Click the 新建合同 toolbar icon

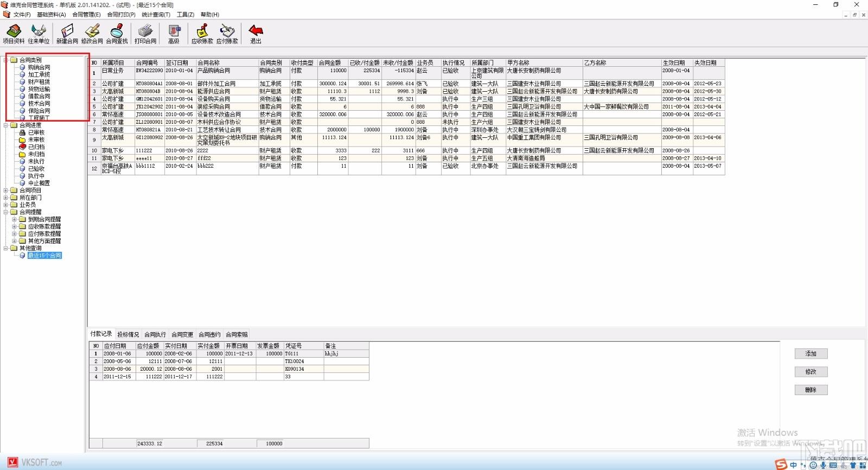(x=67, y=34)
